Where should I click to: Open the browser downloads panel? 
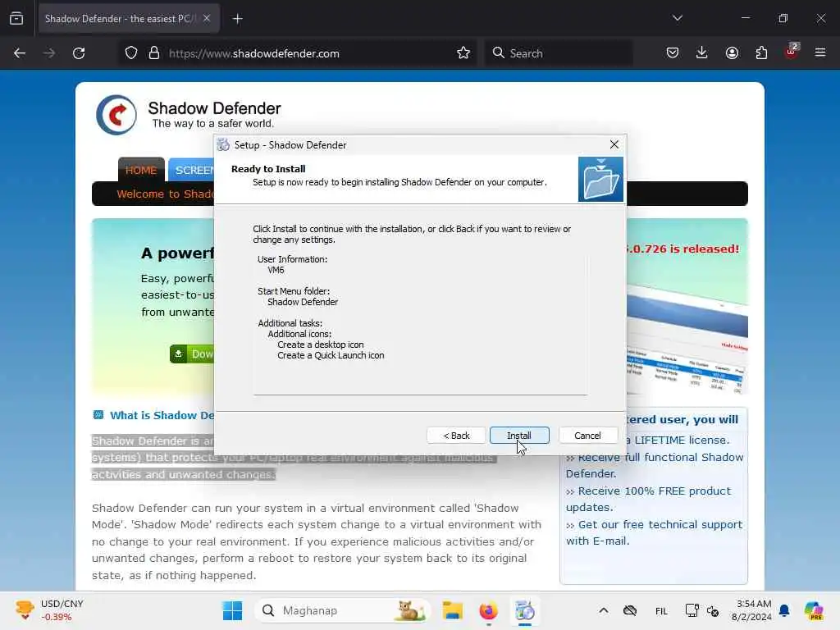point(702,53)
